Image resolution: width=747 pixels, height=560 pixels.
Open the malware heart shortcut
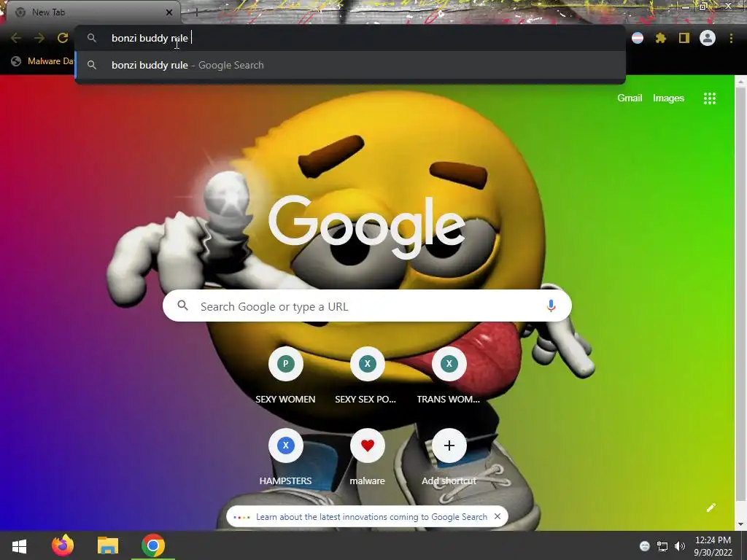click(x=368, y=458)
